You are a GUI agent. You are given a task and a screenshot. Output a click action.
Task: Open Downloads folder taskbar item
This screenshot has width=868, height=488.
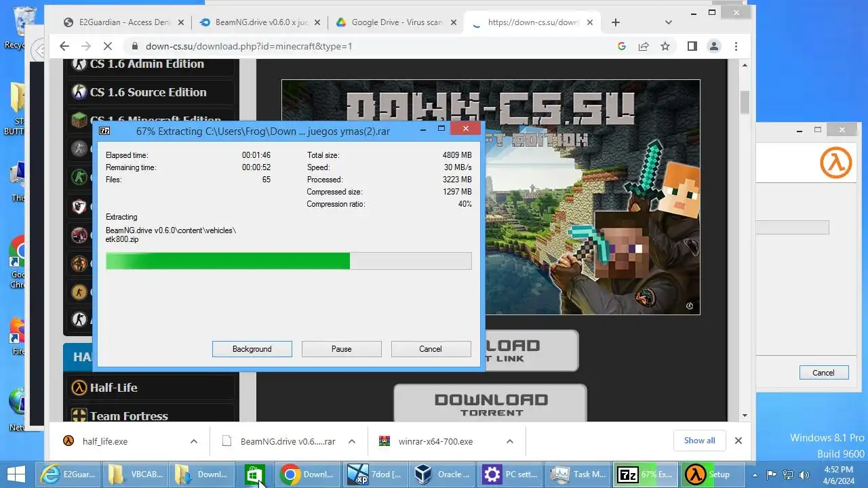[203, 474]
